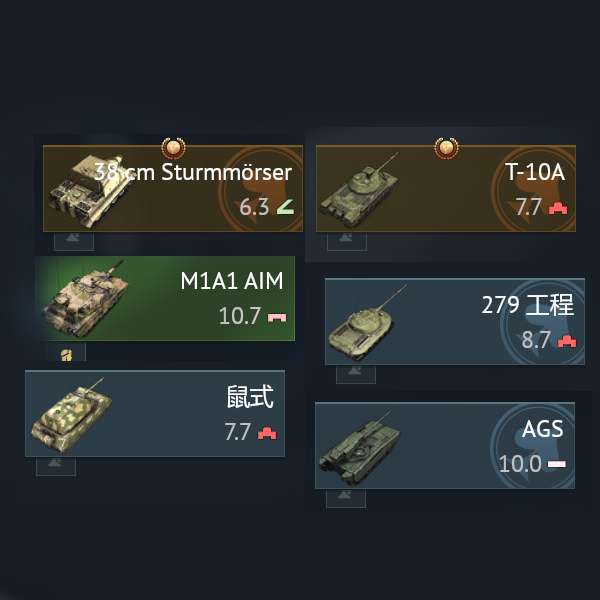Open the small tank slot under 鼠式
The width and height of the screenshot is (600, 600).
56,466
